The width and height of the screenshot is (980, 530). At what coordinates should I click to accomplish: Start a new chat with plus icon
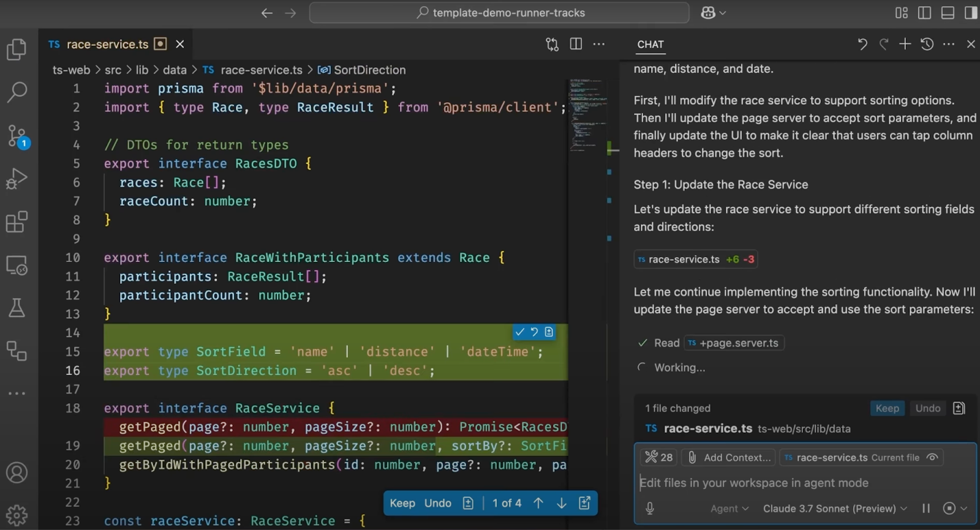(905, 44)
